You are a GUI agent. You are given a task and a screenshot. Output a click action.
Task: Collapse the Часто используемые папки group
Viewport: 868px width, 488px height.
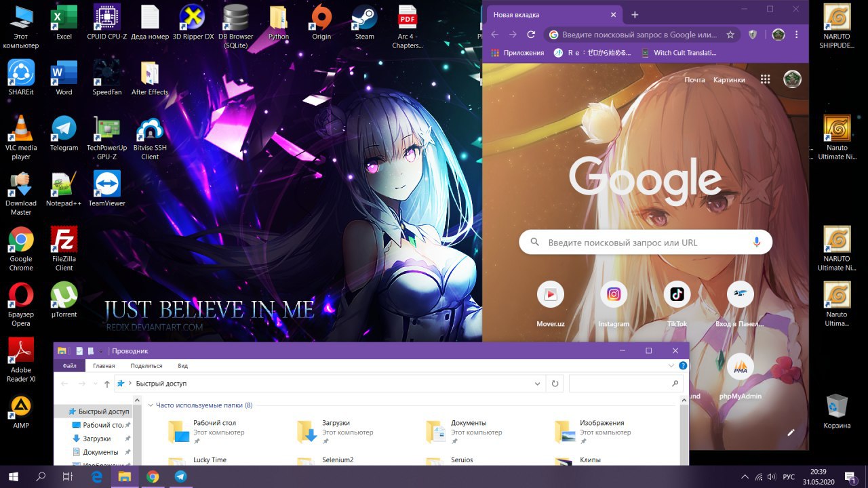151,405
